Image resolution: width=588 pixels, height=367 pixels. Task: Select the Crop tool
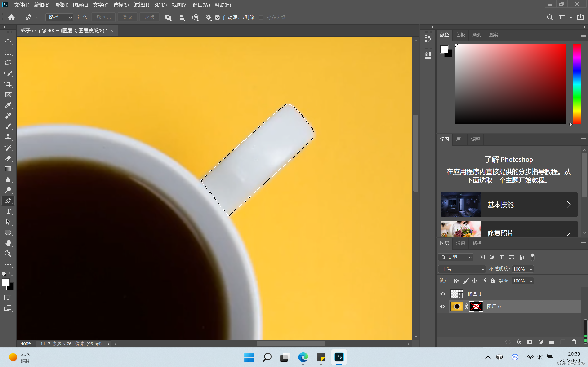coord(8,84)
